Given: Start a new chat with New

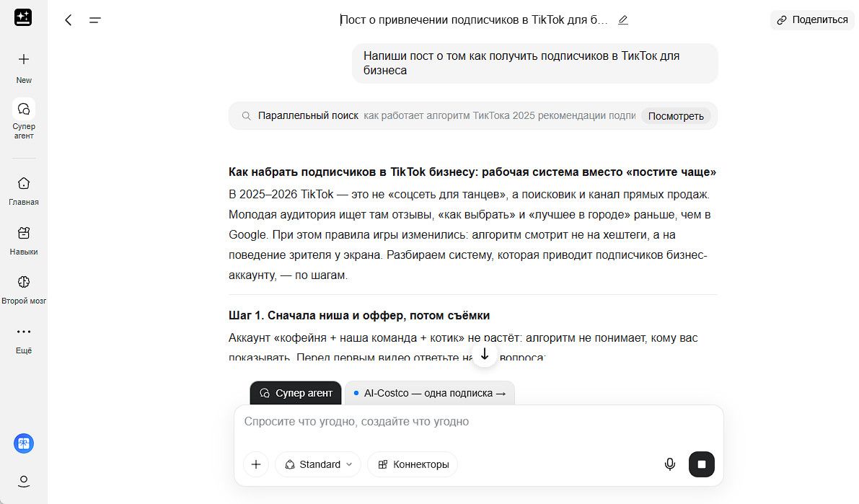Looking at the screenshot, I should pos(24,67).
